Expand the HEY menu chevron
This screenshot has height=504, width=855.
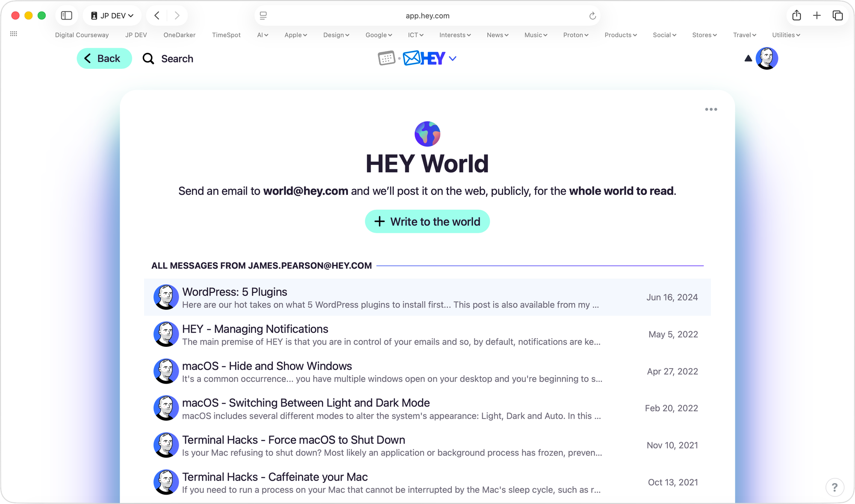(x=453, y=59)
